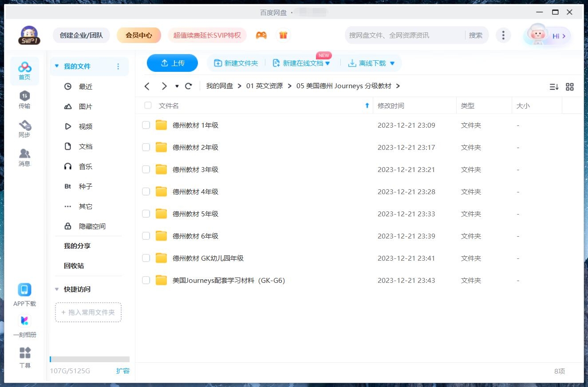Click the 会员中心 button
The width and height of the screenshot is (588, 387).
[139, 35]
